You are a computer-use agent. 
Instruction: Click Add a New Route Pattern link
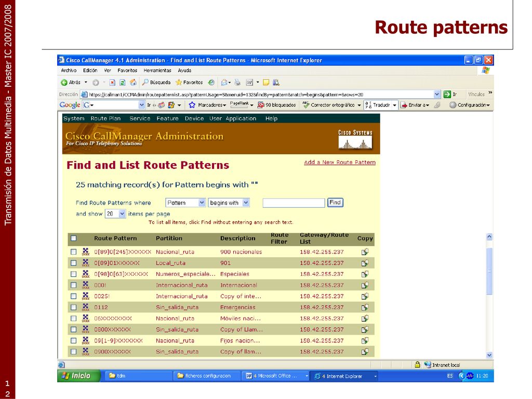click(340, 162)
